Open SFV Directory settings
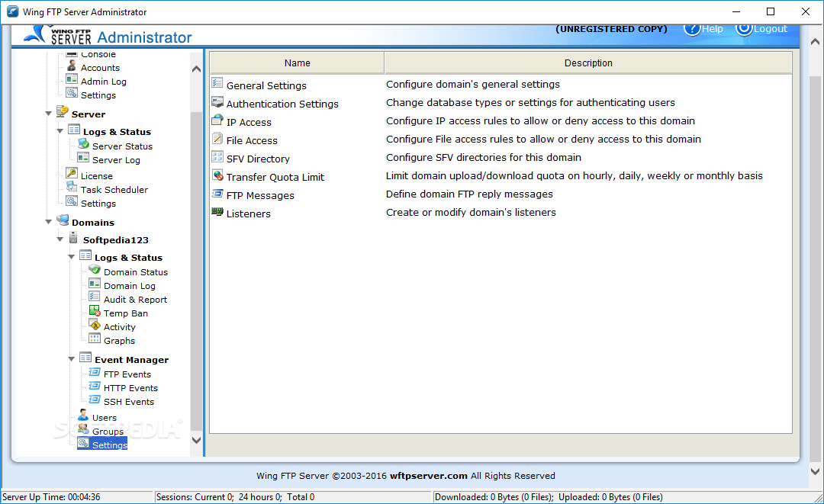 [x=258, y=159]
